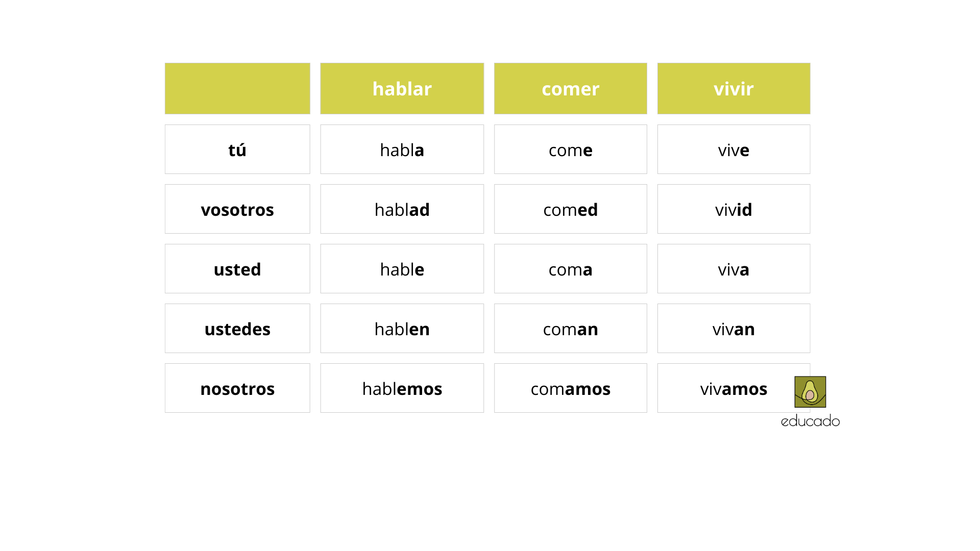Viewport: 980px width, 551px height.
Task: Click the ustedes row label
Action: pos(237,329)
